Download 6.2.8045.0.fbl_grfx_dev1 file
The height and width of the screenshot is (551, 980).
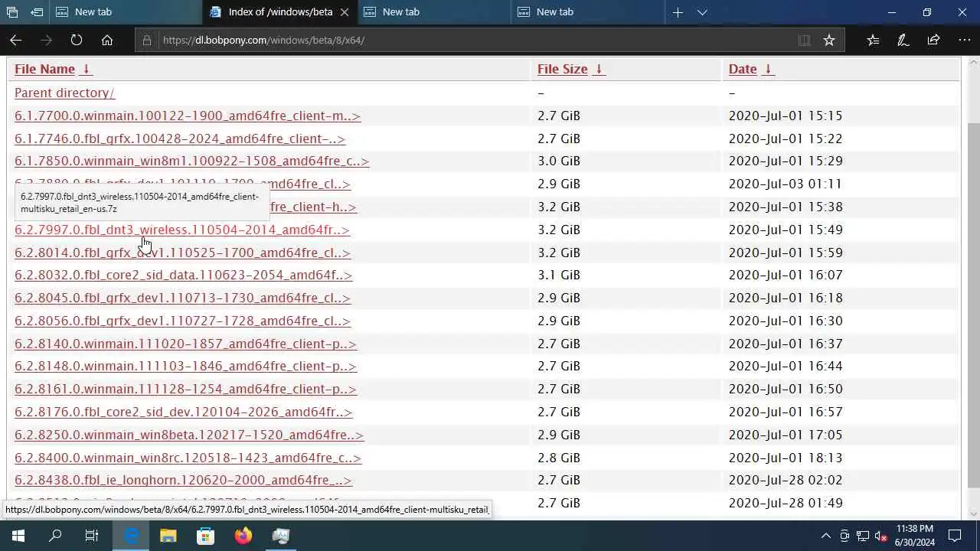[x=182, y=298]
